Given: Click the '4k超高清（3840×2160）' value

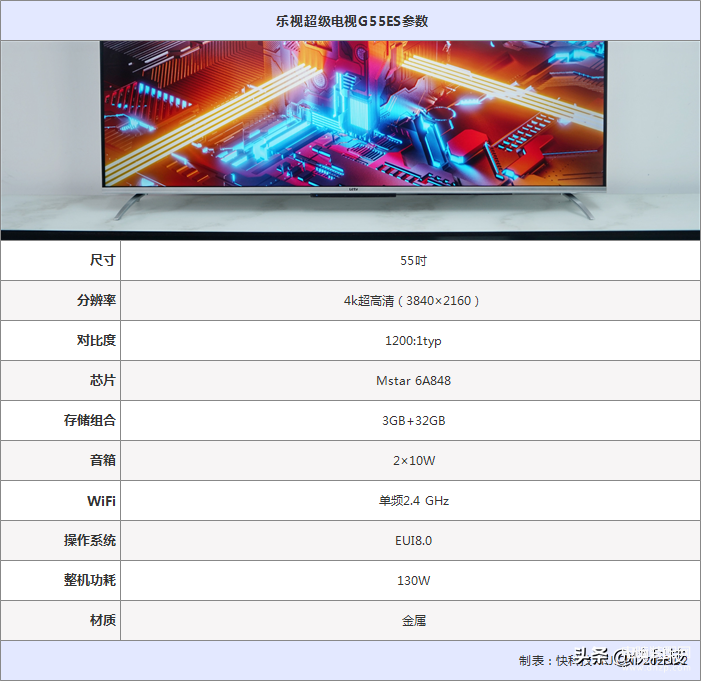Looking at the screenshot, I should [412, 300].
